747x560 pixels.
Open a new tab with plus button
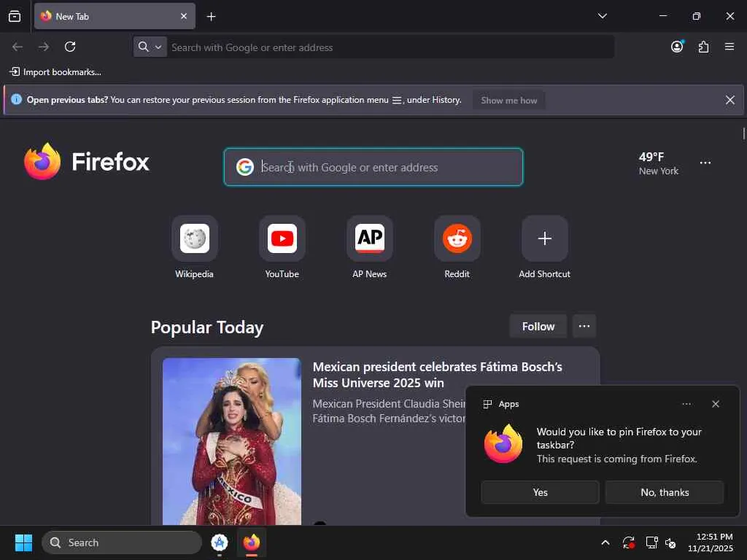pos(211,17)
